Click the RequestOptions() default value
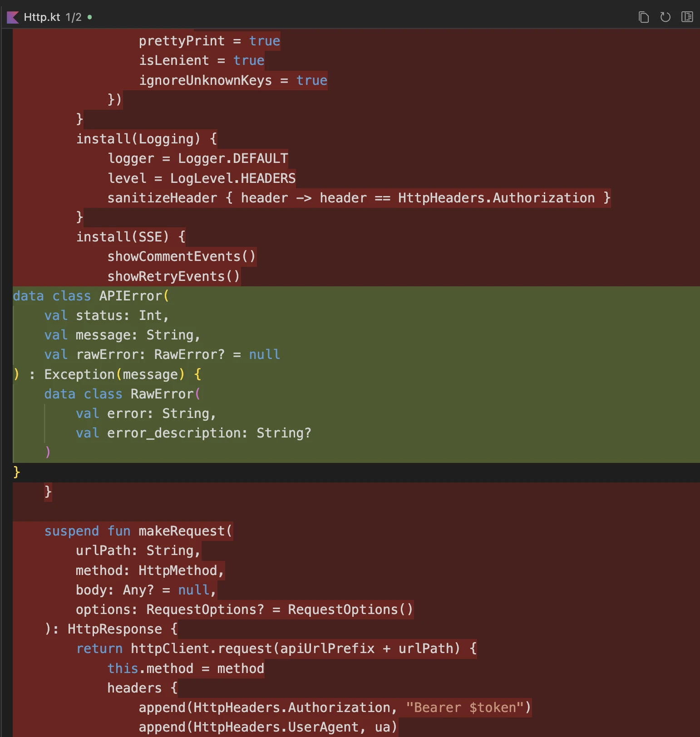The height and width of the screenshot is (737, 700). coord(350,609)
